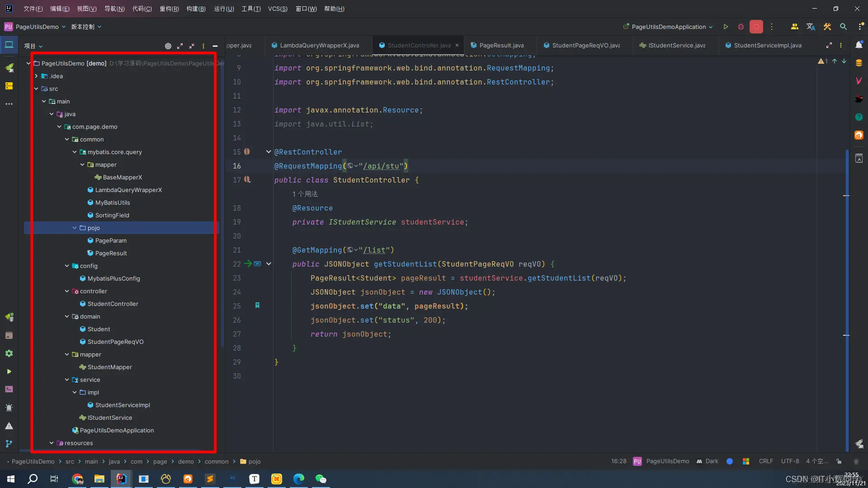The height and width of the screenshot is (488, 868).
Task: Click the Run application play icon
Action: pos(726,27)
